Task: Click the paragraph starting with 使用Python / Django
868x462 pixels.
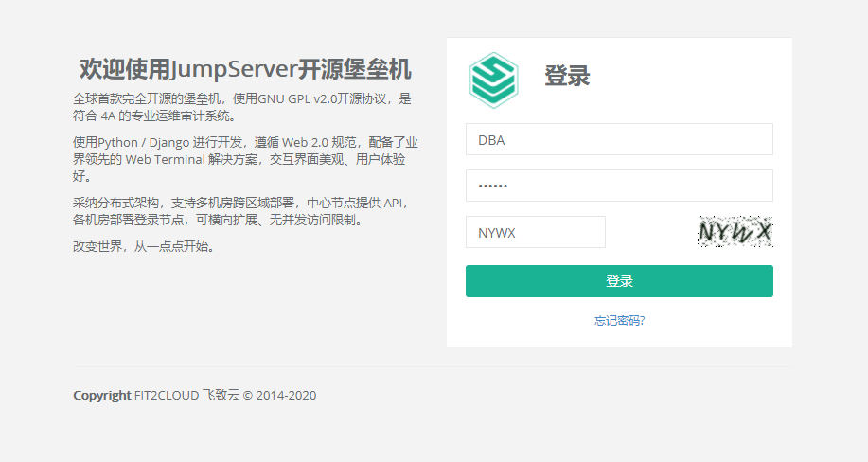Action: (244, 159)
